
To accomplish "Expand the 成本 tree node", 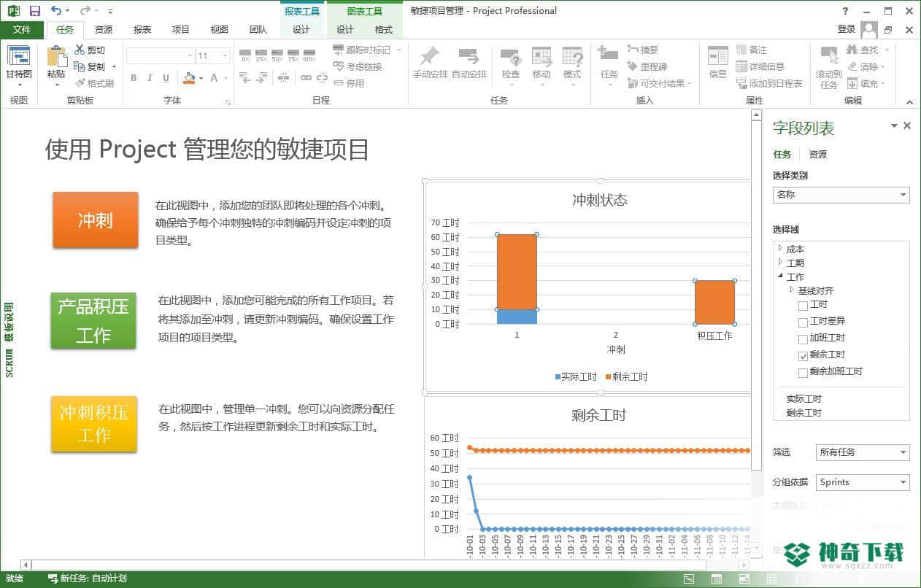I will click(780, 249).
